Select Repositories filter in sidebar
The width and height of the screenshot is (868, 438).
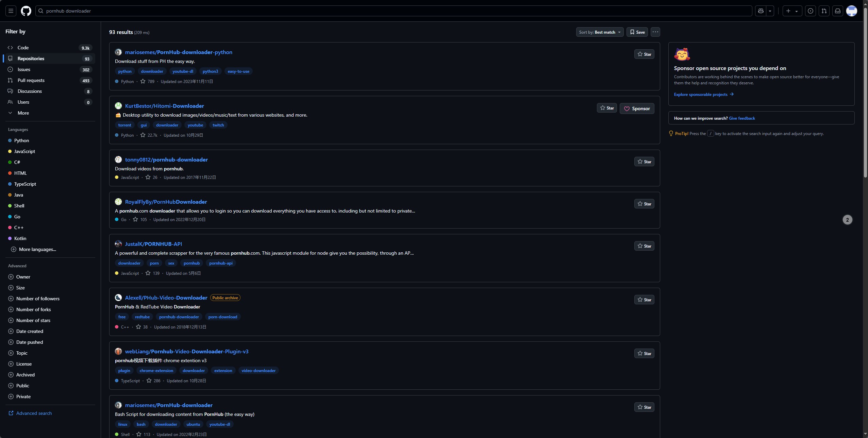50,58
